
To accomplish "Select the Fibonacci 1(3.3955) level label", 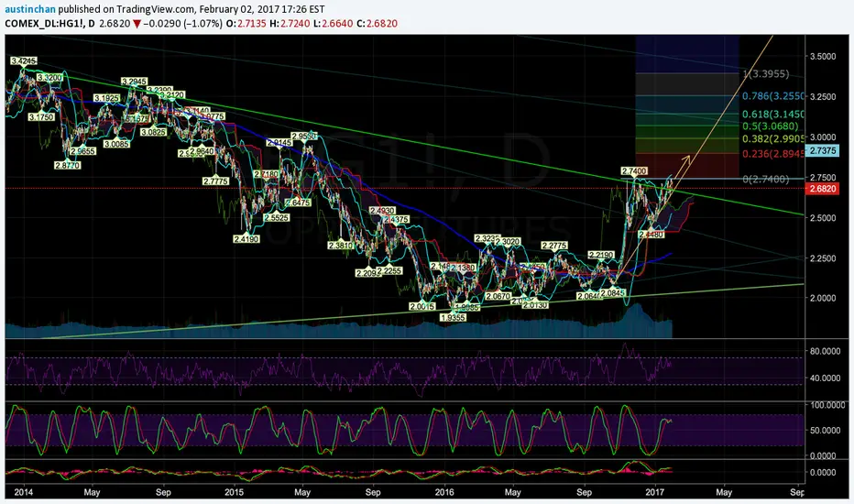I will tap(766, 73).
